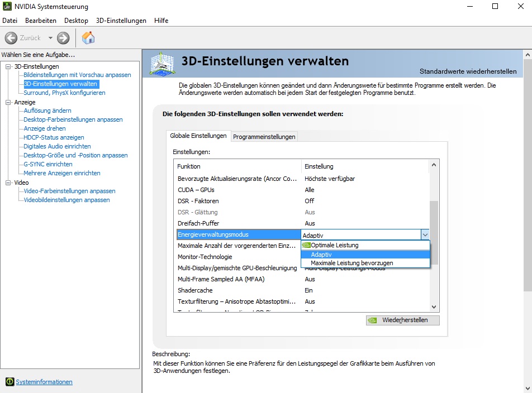Choose Maximale Leistung bevorzugen option

tap(365, 263)
